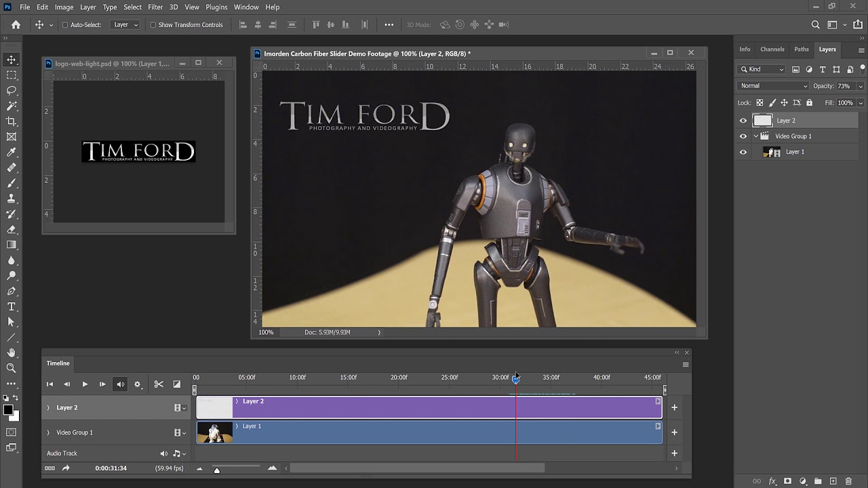This screenshot has width=868, height=488.
Task: Switch to the Paths tab
Action: coord(802,49)
